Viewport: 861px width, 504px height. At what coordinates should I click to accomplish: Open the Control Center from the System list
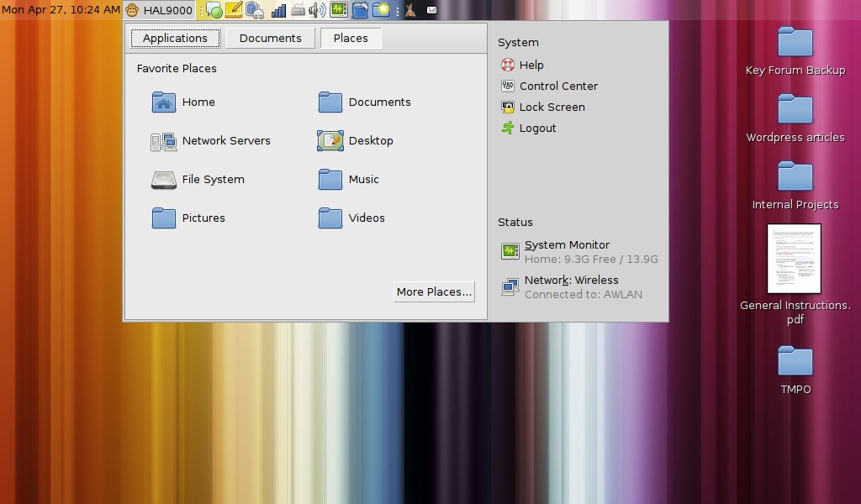pyautogui.click(x=560, y=86)
